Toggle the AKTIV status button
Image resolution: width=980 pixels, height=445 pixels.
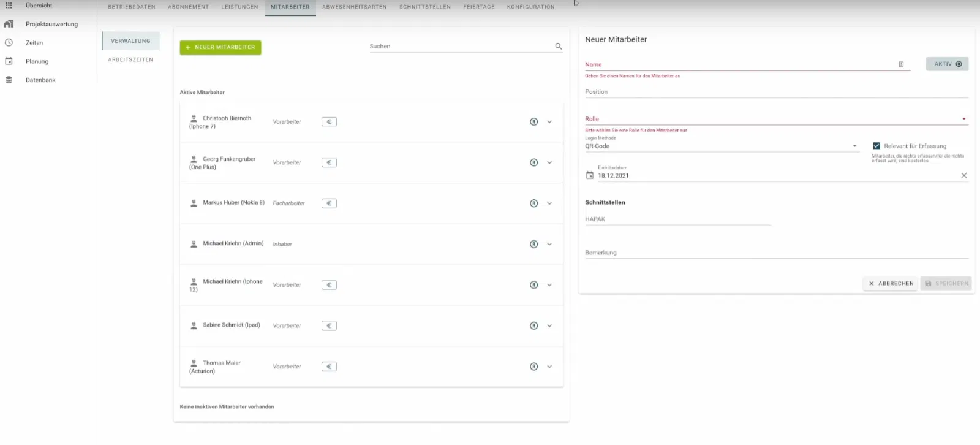[947, 64]
